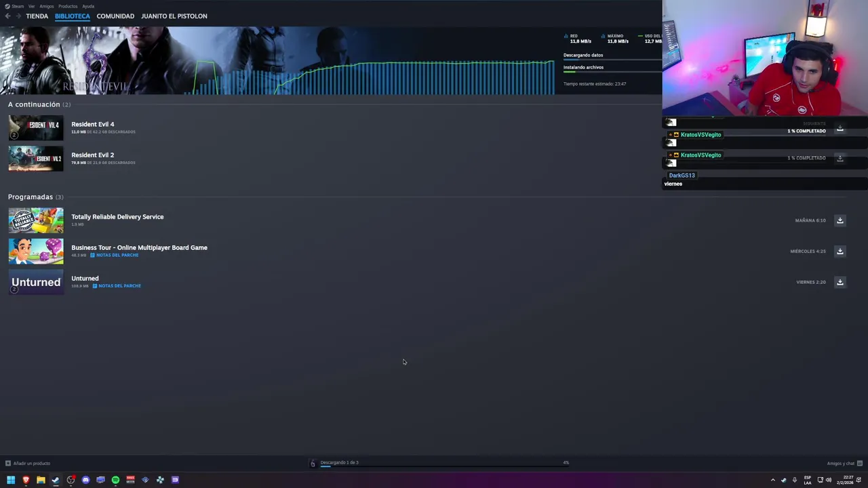868x488 pixels.
Task: Click the Amigos y chat grid icon
Action: [860, 464]
